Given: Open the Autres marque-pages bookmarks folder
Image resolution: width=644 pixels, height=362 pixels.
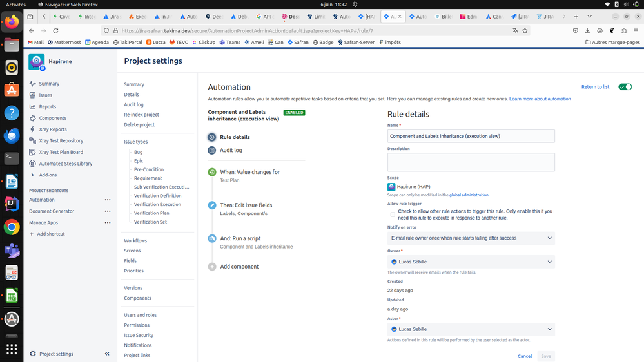Looking at the screenshot, I should [612, 43].
